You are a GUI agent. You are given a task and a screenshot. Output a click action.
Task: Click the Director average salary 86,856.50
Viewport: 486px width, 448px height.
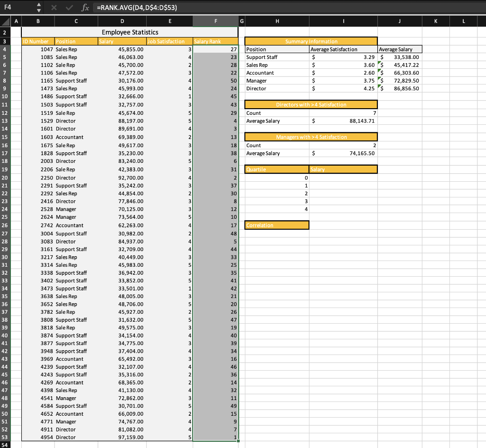click(400, 89)
